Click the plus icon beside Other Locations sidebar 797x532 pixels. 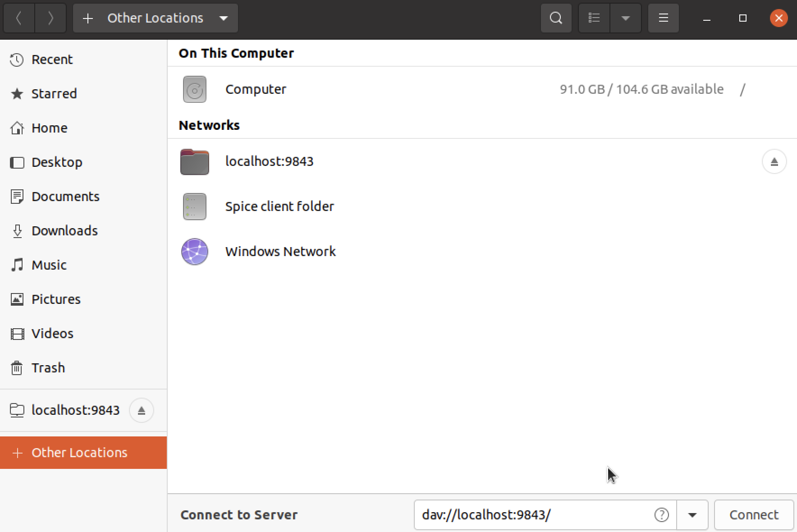point(18,453)
